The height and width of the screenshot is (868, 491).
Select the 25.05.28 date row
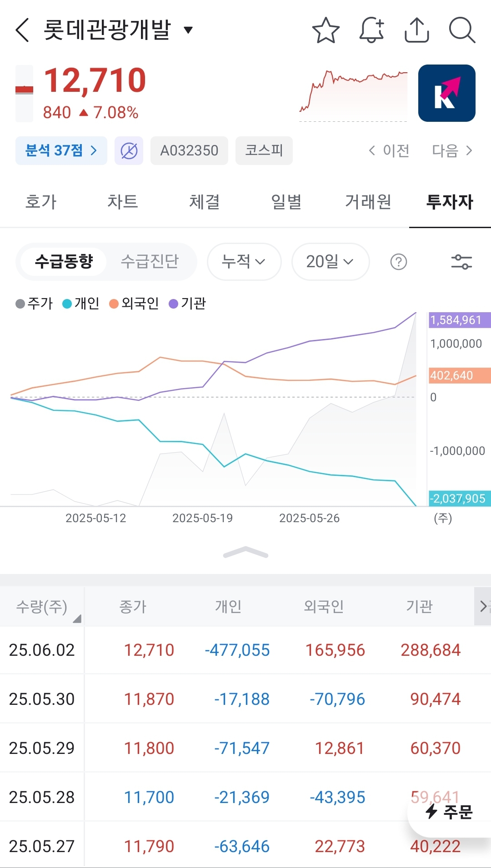click(245, 797)
